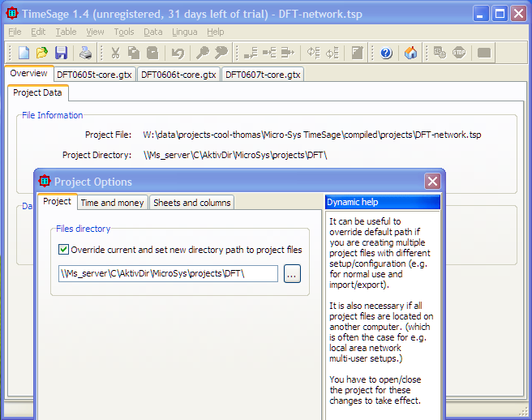Cut selection with scissors icon
This screenshot has width=532, height=420.
[115, 53]
